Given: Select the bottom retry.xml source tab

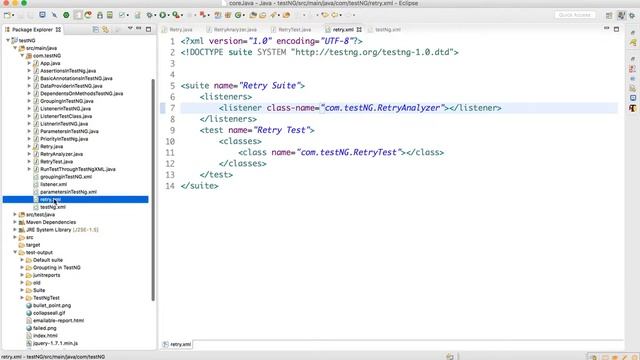Looking at the screenshot, I should (x=177, y=344).
